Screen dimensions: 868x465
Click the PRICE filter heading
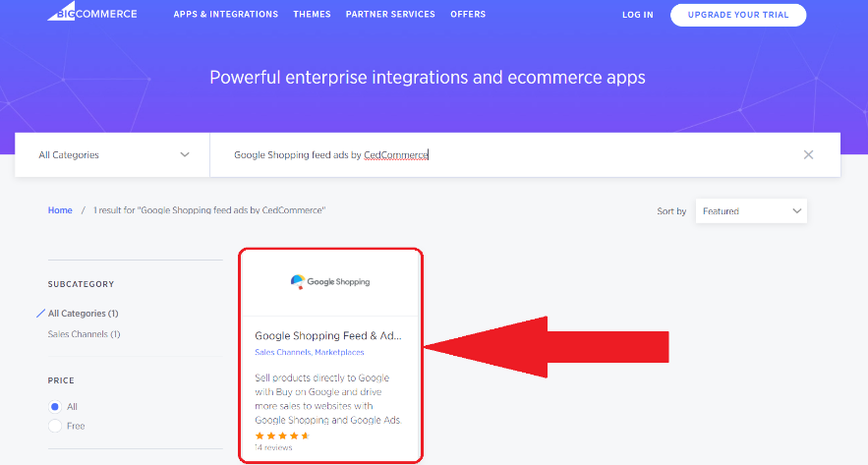pos(61,380)
